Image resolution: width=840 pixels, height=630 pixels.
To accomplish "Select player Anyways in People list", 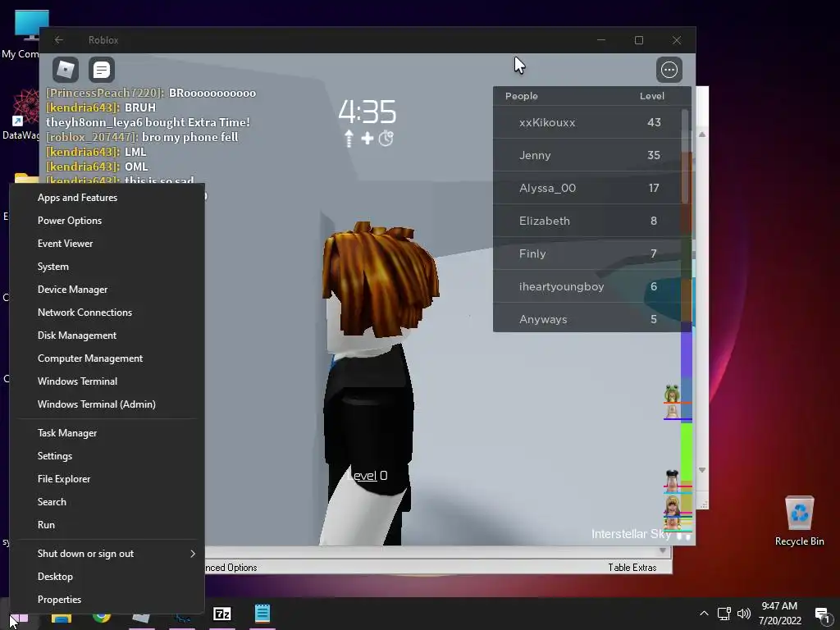I will [x=587, y=318].
